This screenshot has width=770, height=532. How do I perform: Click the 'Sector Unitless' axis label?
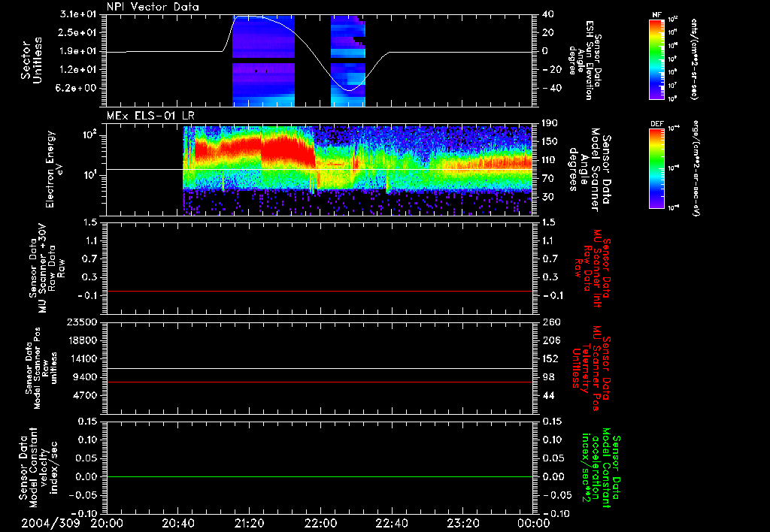[x=32, y=60]
